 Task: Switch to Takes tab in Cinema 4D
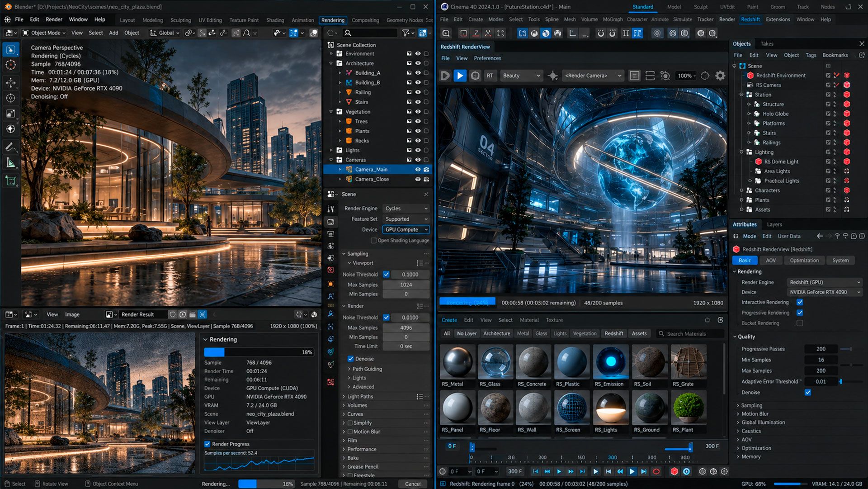767,44
